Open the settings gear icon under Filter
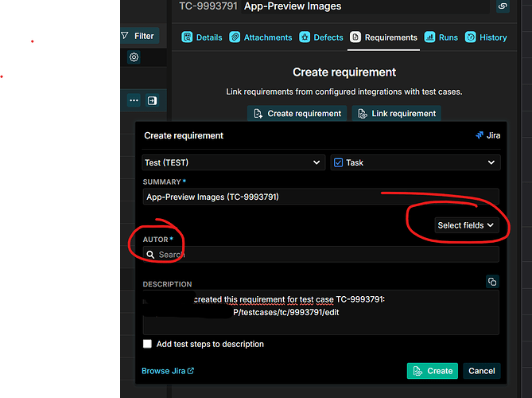 pos(134,57)
